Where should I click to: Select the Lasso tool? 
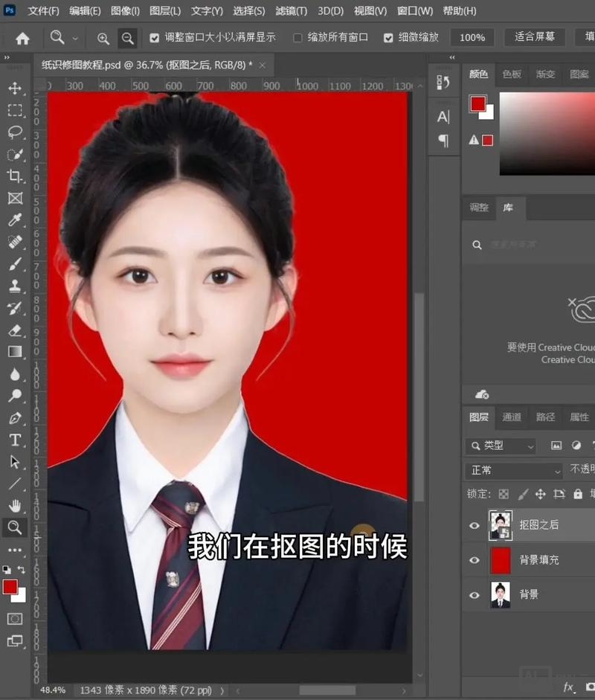(x=16, y=132)
